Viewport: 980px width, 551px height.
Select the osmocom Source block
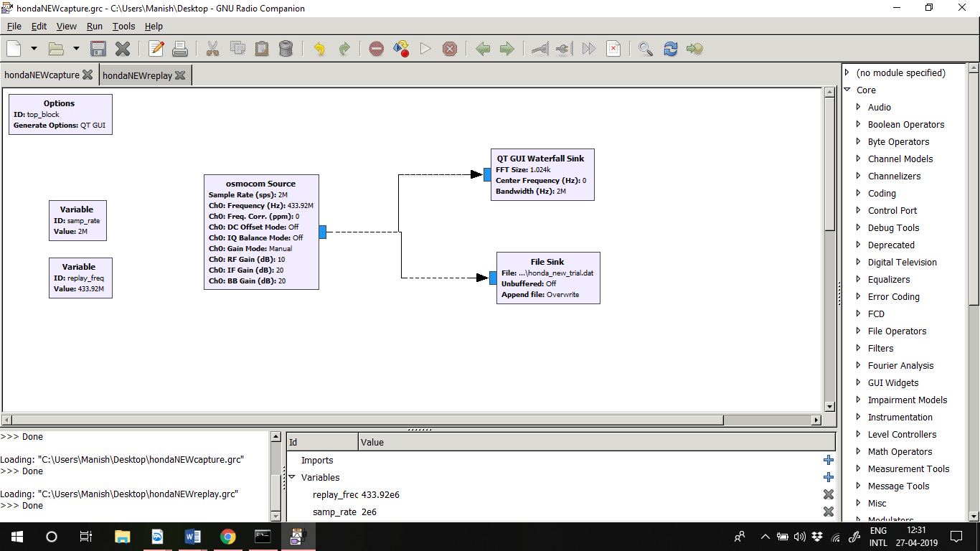click(261, 231)
